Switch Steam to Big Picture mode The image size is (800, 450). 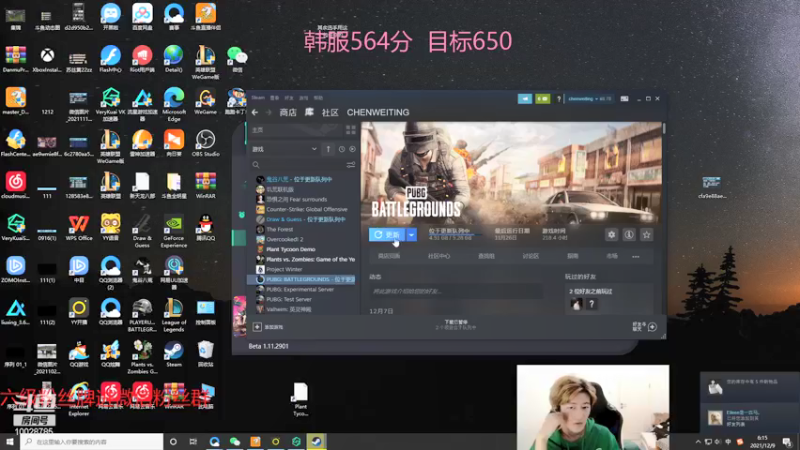[x=624, y=99]
